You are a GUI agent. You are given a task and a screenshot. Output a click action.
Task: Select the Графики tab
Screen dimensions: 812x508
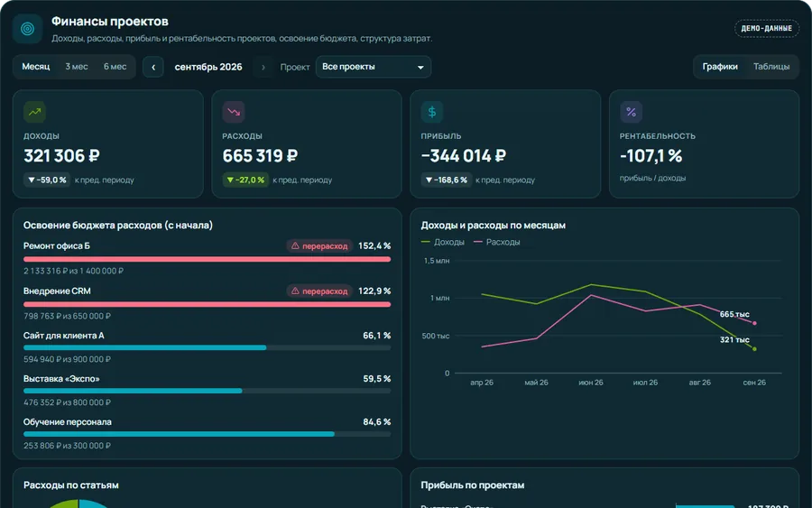tap(720, 67)
